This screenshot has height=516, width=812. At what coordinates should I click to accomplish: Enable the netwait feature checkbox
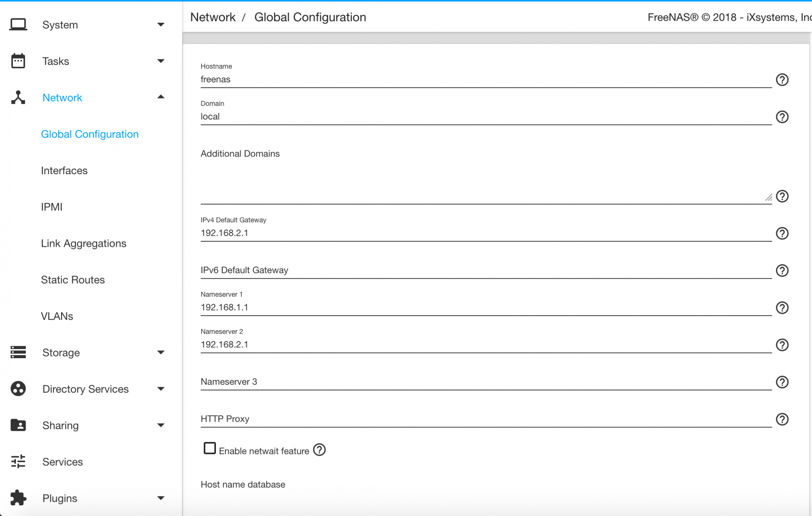[x=209, y=448]
